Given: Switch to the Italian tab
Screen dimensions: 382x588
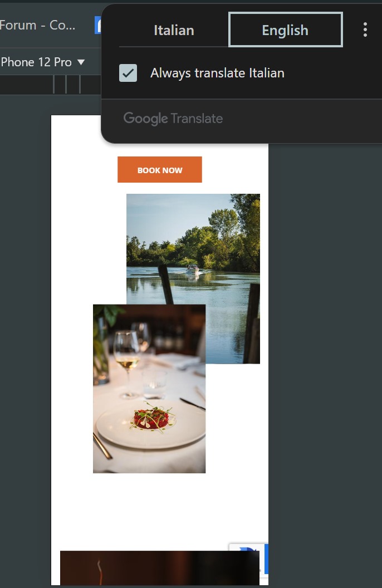Looking at the screenshot, I should coord(174,30).
